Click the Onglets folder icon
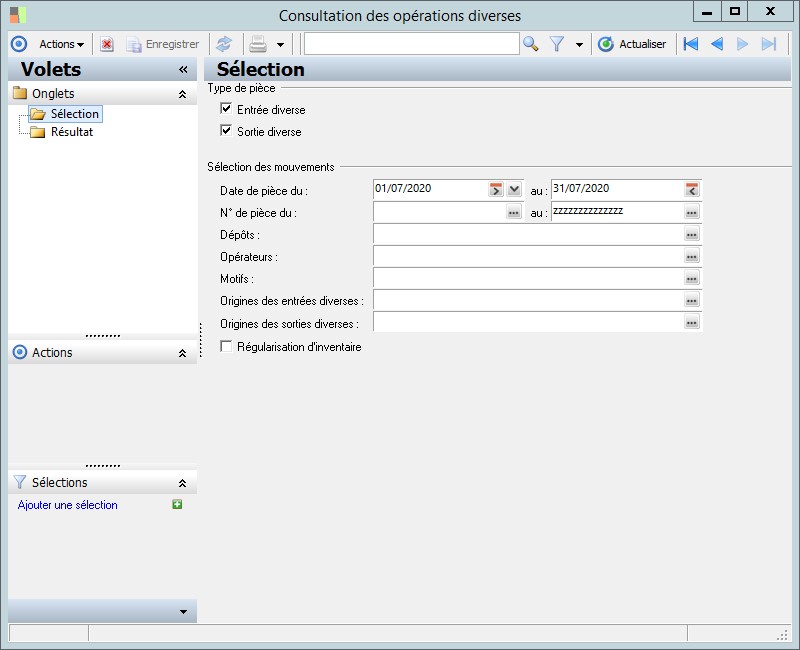The image size is (800, 650). [x=20, y=93]
